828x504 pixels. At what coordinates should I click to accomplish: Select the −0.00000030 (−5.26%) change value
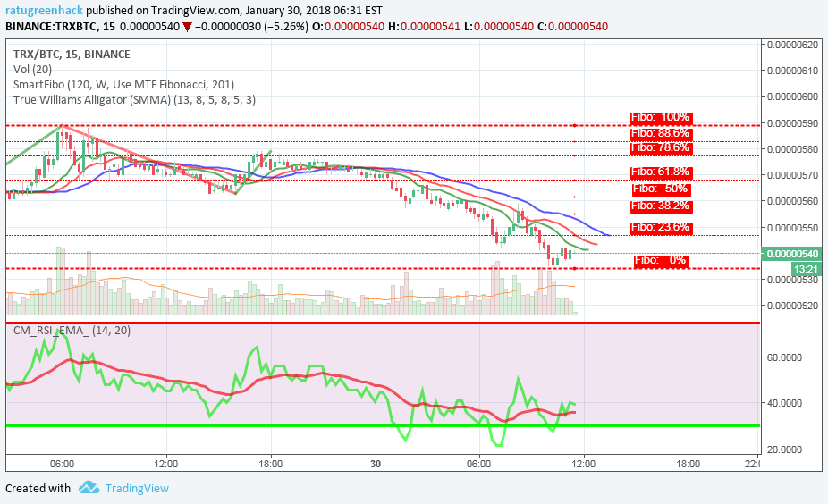click(251, 27)
